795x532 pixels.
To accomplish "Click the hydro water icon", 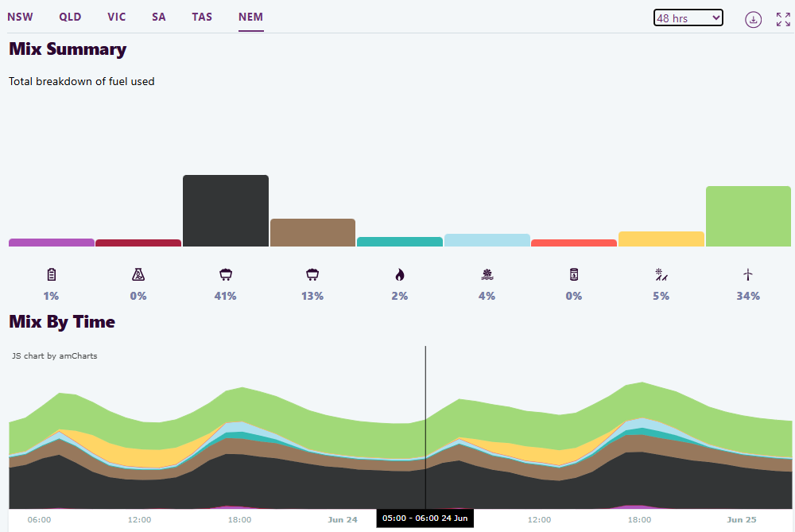I will [487, 275].
